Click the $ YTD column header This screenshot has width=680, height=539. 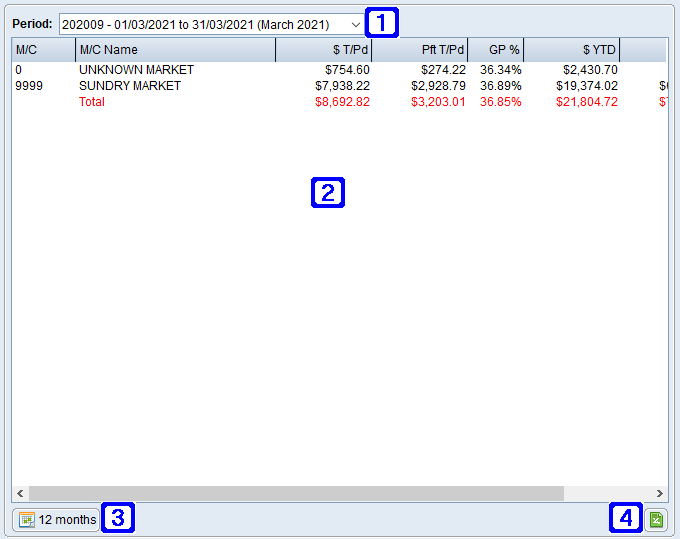pos(572,50)
